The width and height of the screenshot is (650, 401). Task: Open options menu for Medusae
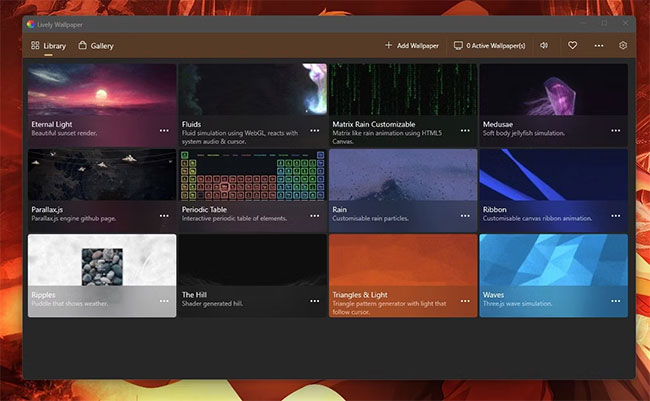(x=616, y=131)
